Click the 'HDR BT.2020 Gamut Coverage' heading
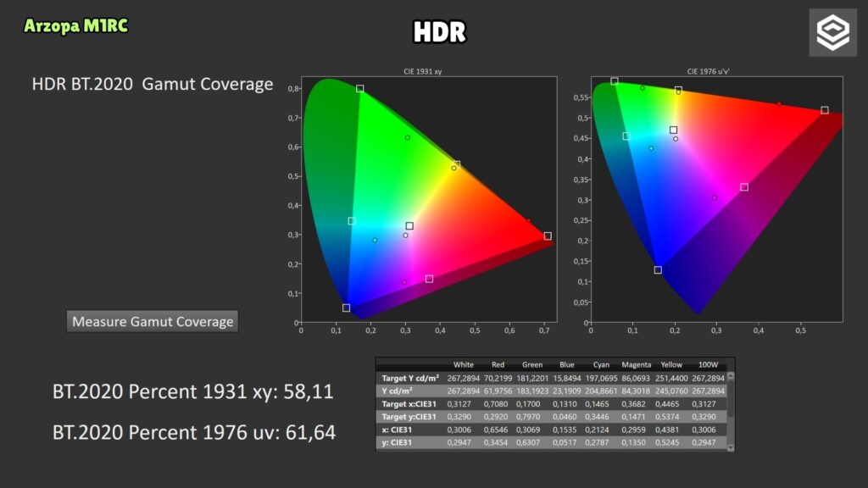Image resolution: width=868 pixels, height=488 pixels. (x=153, y=84)
